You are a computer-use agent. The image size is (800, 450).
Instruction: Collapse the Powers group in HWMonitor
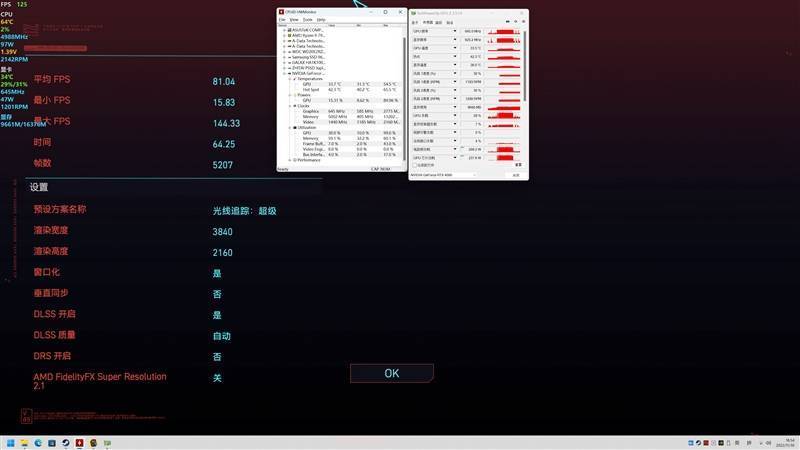[290, 95]
